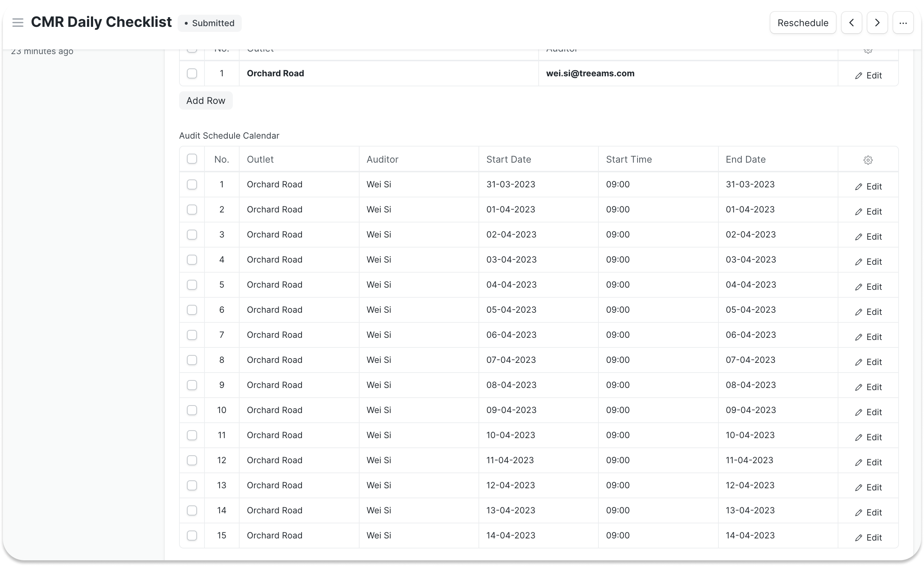
Task: Select checkbox of schedule row number 7
Action: click(x=192, y=335)
